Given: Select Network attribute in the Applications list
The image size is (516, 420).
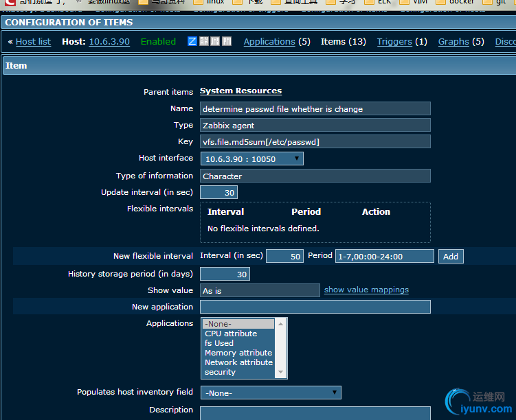Looking at the screenshot, I should click(x=238, y=362).
